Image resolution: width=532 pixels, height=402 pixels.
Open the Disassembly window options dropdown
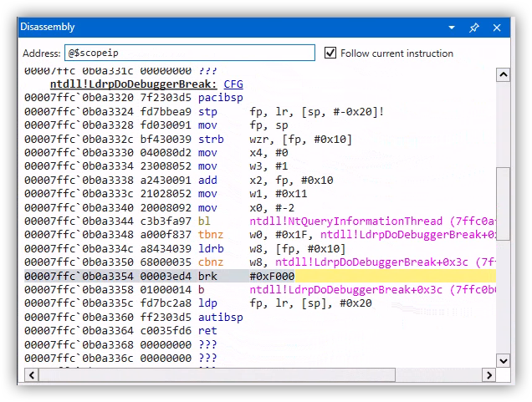452,28
